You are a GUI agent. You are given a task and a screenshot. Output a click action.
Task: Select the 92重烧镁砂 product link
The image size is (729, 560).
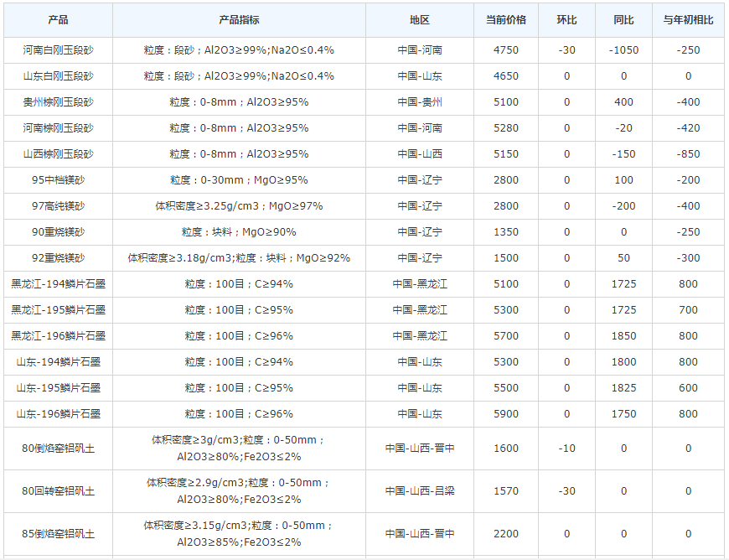click(x=58, y=258)
